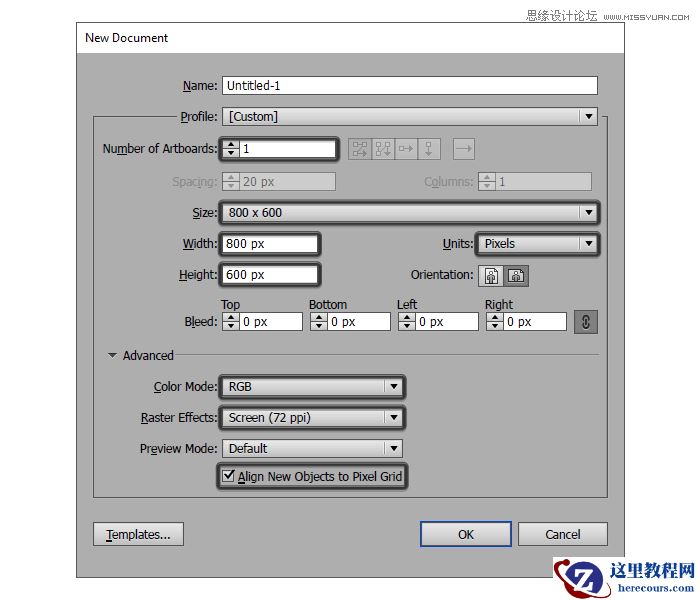Viewport: 700px width, 600px height.
Task: Open the Color Mode dropdown
Action: (312, 387)
